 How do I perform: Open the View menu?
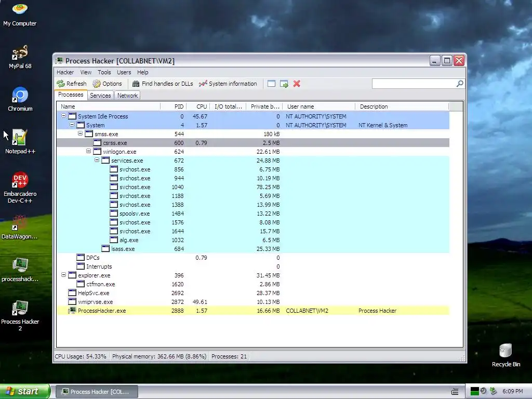pos(86,72)
